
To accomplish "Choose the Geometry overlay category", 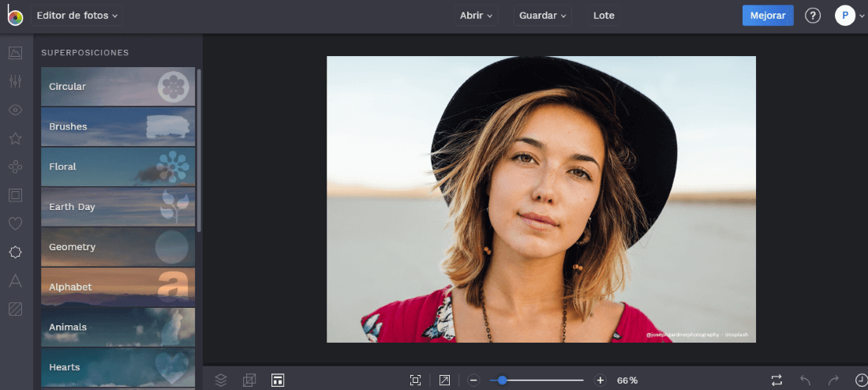I will [118, 247].
